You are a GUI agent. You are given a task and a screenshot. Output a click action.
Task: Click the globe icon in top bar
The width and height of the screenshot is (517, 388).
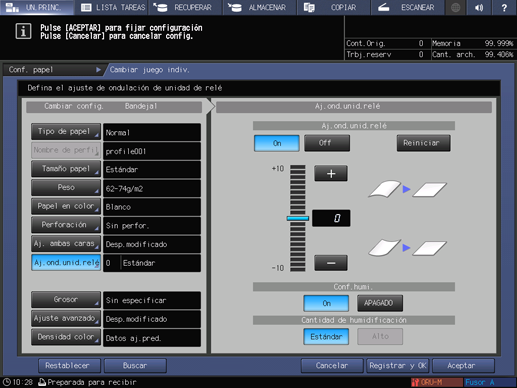pyautogui.click(x=455, y=7)
